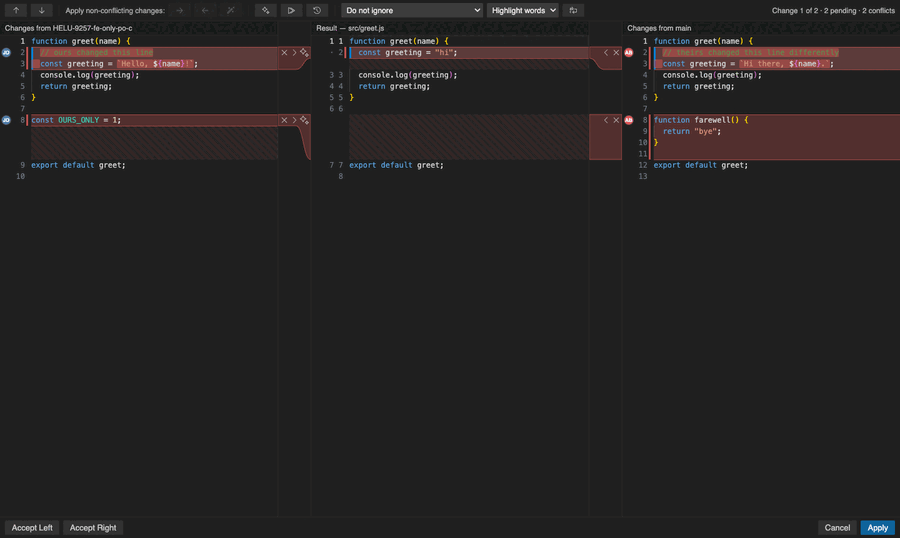Click return "bye" line in right pane
900x538 pixels.
coord(692,131)
